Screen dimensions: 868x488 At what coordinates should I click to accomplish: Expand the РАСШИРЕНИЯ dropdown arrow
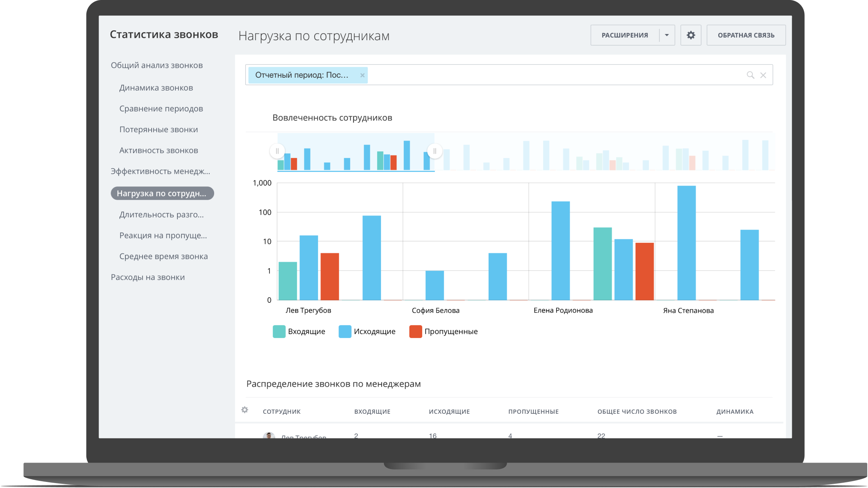click(x=667, y=35)
